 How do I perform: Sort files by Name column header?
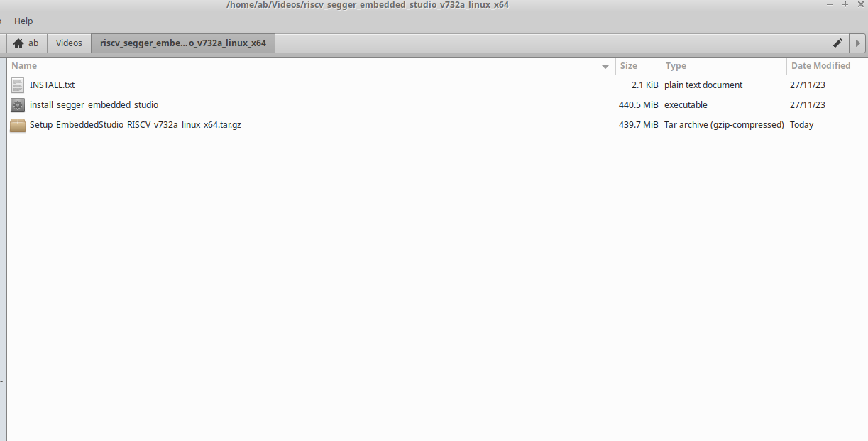(311, 66)
